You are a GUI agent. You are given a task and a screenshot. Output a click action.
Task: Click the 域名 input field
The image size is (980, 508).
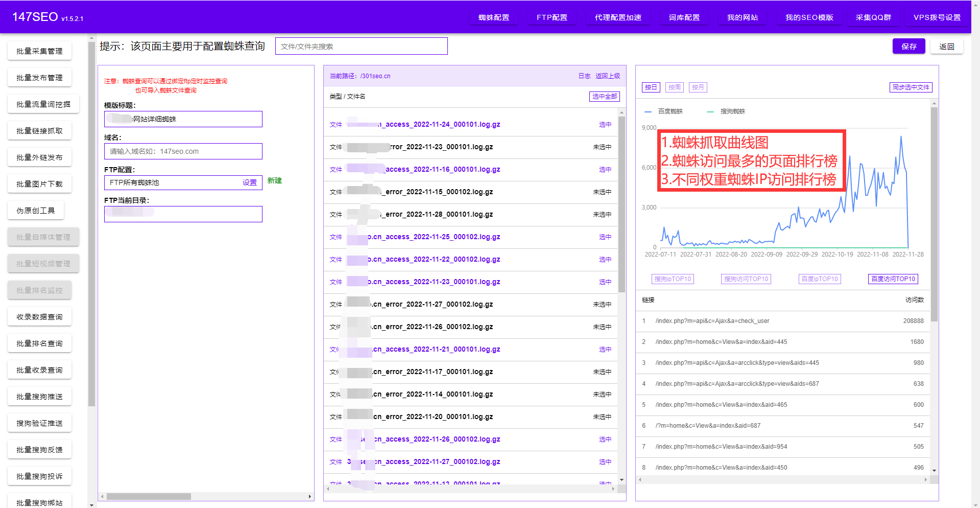click(183, 151)
